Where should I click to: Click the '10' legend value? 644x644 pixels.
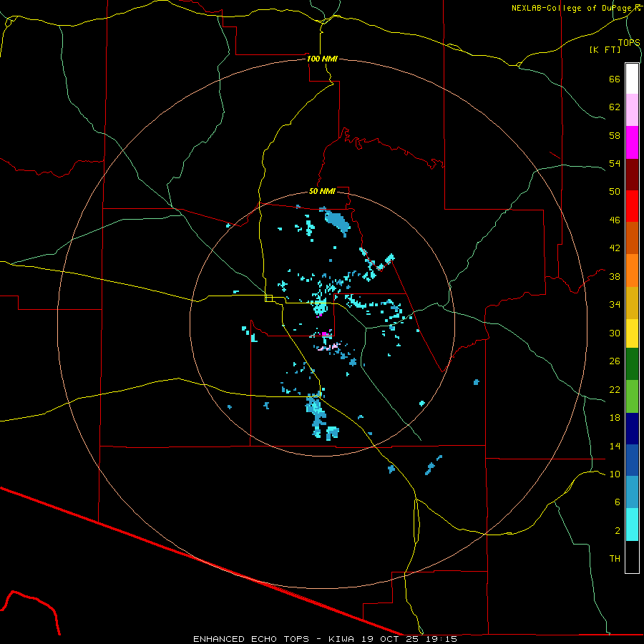[615, 474]
